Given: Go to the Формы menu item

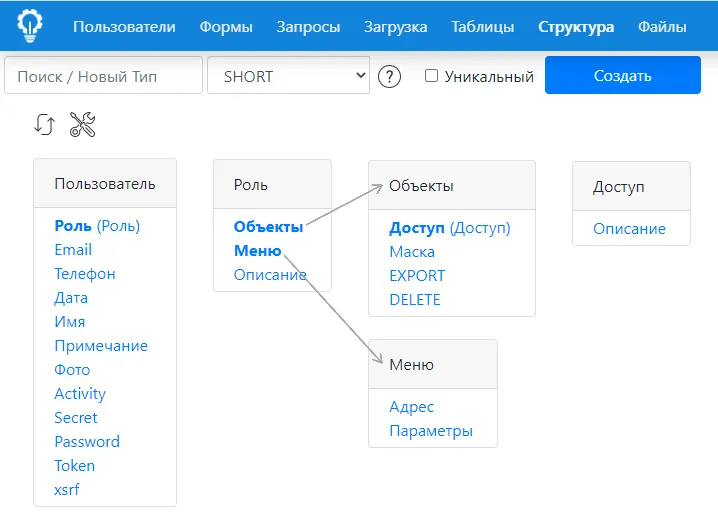Looking at the screenshot, I should click(x=226, y=27).
